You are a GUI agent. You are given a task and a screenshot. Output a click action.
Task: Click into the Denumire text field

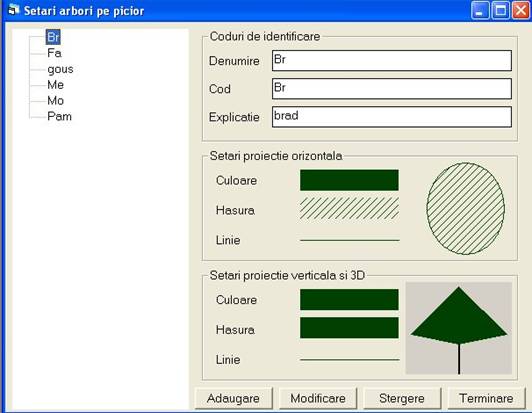click(392, 60)
